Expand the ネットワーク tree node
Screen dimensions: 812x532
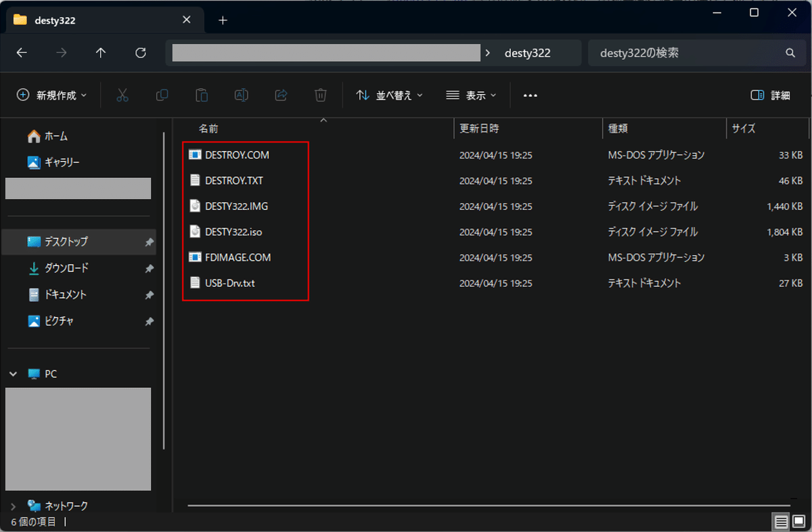[14, 506]
